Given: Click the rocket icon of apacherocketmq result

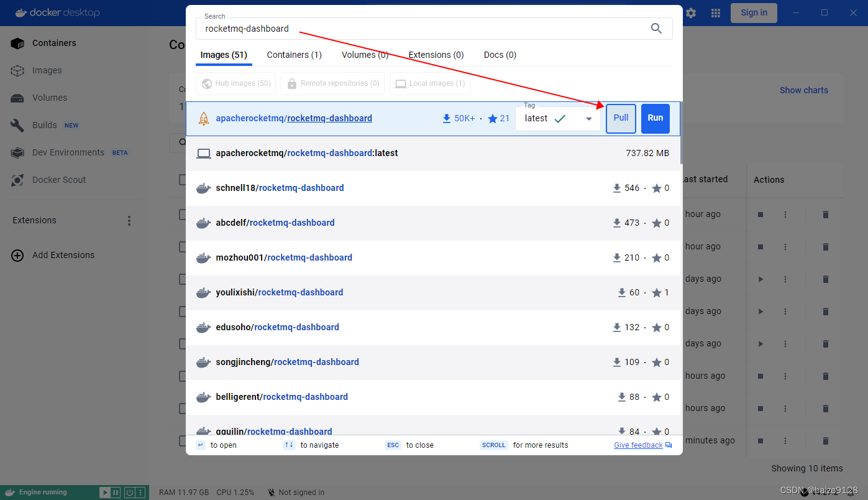Looking at the screenshot, I should [203, 118].
